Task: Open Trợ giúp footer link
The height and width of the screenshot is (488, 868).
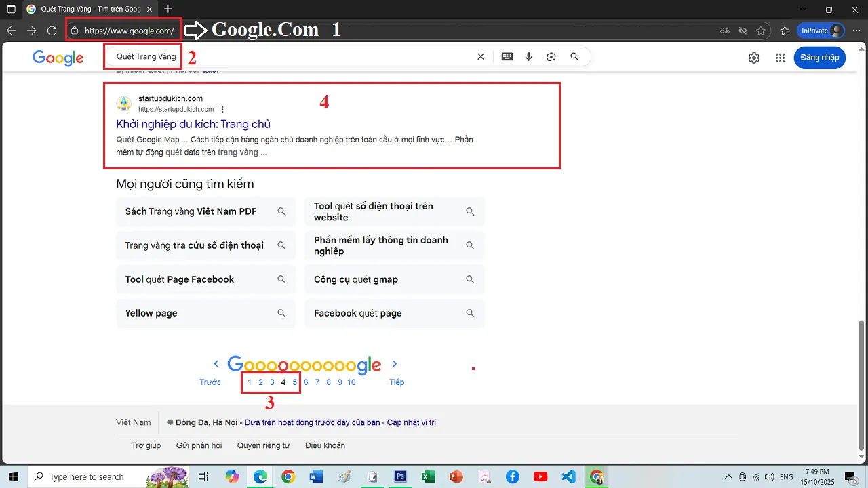Action: (x=146, y=445)
